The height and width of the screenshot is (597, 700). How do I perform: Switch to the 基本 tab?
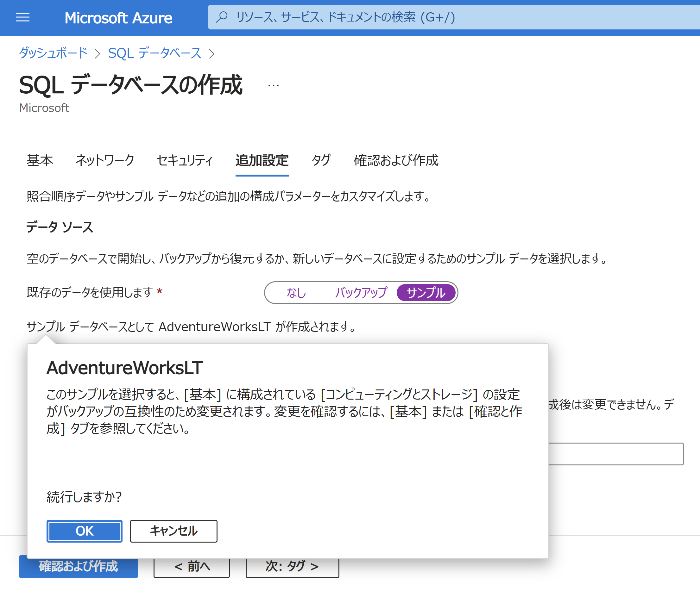tap(40, 160)
